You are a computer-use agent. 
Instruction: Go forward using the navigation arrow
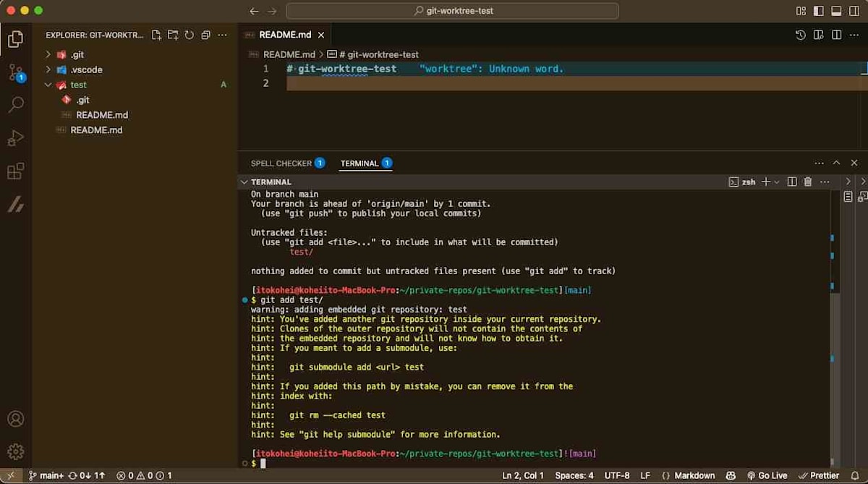tap(272, 11)
